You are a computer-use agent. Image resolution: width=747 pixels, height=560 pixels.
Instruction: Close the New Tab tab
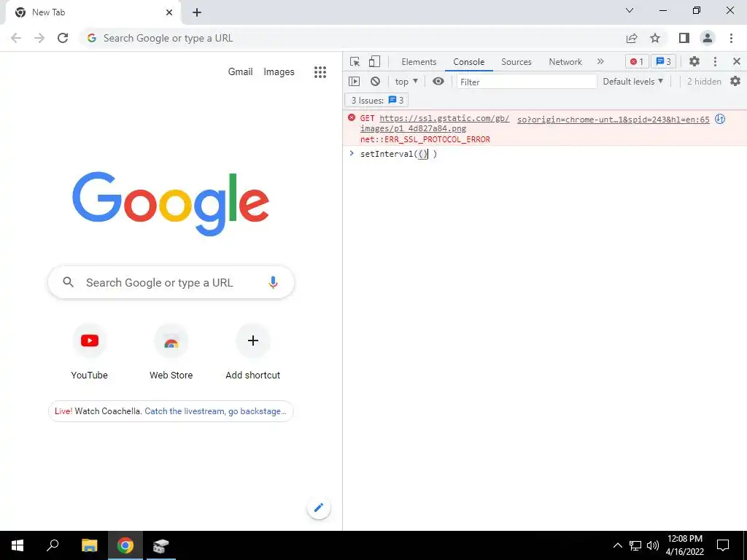[x=169, y=12]
